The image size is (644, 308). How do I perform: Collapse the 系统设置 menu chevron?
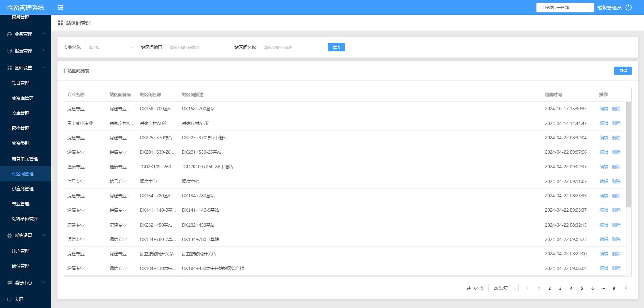coord(44,235)
